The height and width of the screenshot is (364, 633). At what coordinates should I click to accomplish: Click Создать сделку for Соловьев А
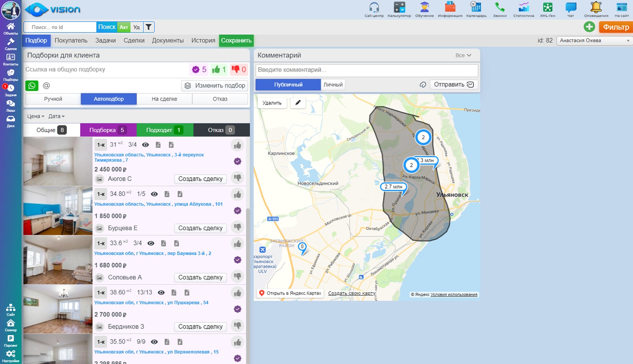[x=200, y=277]
